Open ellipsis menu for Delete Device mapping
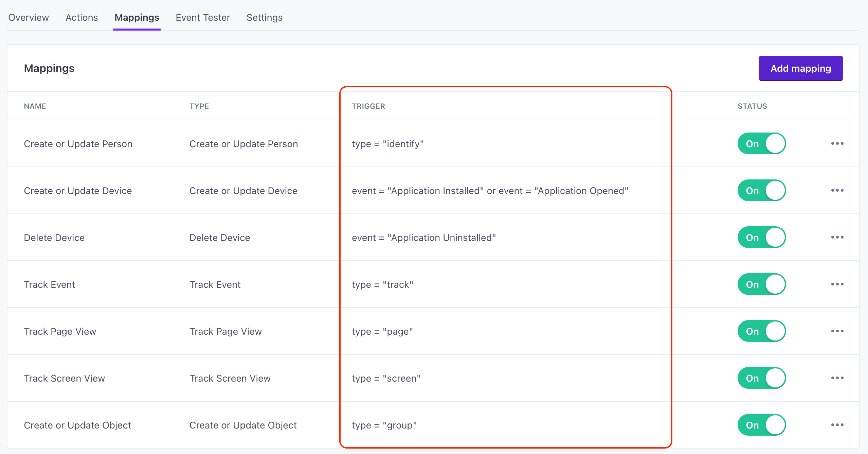Image resolution: width=868 pixels, height=454 pixels. coord(837,237)
